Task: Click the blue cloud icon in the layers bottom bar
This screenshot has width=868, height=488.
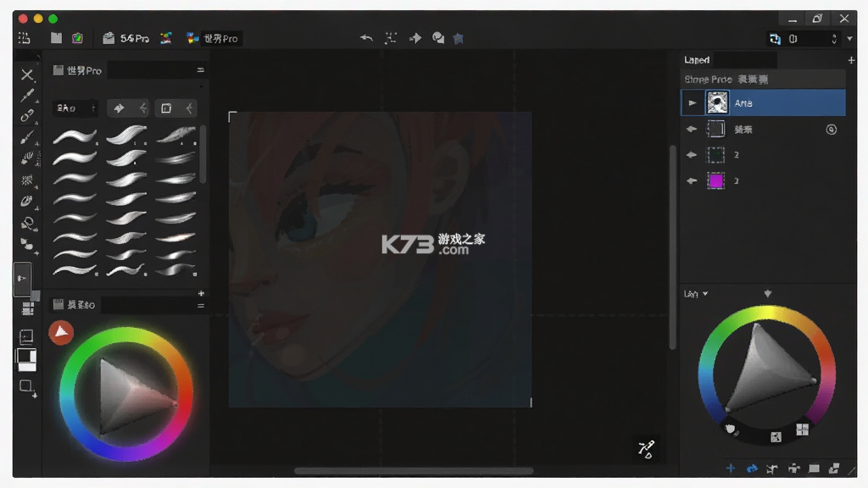Action: click(x=752, y=469)
